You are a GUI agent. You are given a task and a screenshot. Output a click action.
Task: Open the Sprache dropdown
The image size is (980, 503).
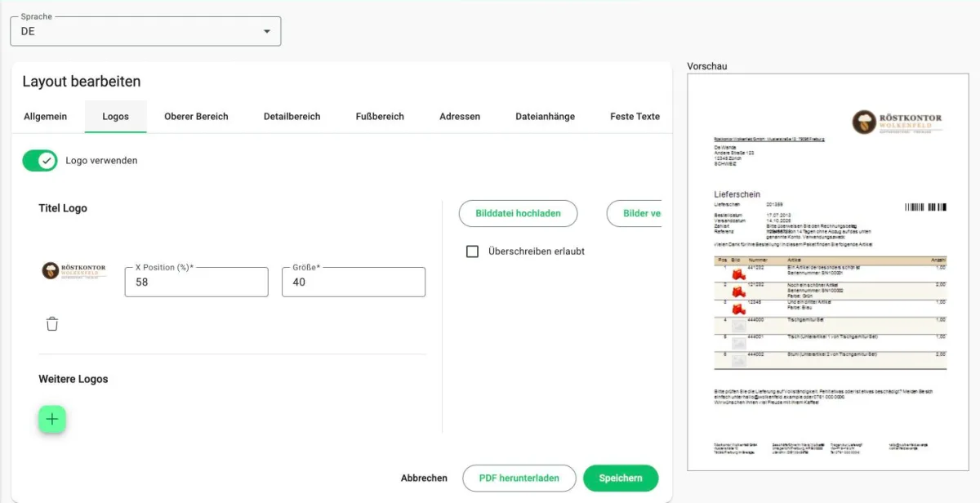pyautogui.click(x=145, y=31)
